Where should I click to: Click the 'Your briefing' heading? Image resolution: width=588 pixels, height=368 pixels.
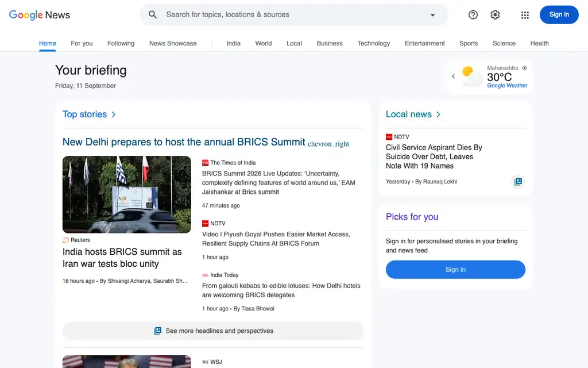91,70
